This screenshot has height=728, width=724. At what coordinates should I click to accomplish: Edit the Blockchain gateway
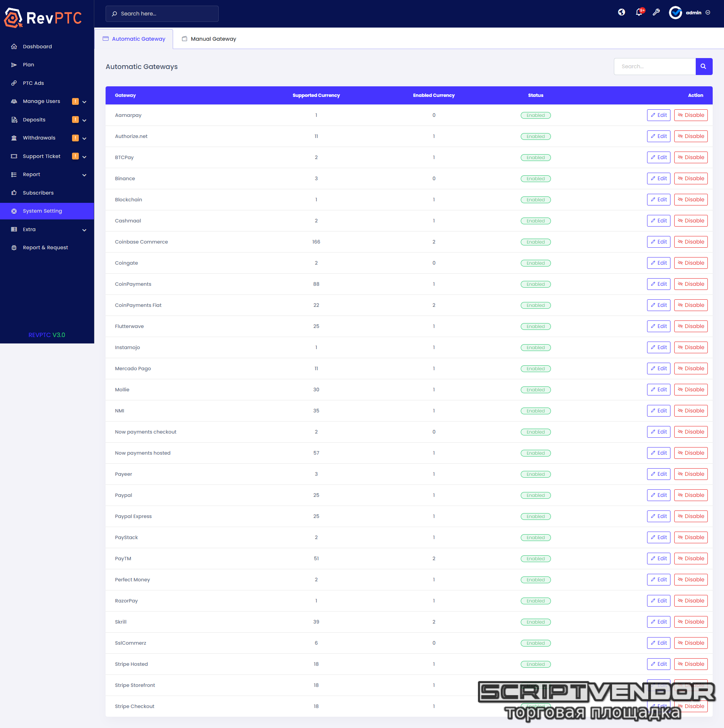tap(658, 199)
